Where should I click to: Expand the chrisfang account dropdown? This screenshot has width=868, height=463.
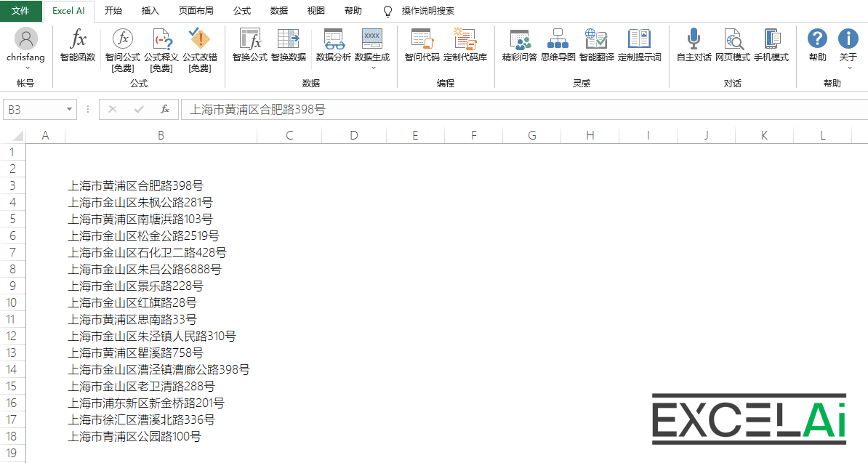26,68
